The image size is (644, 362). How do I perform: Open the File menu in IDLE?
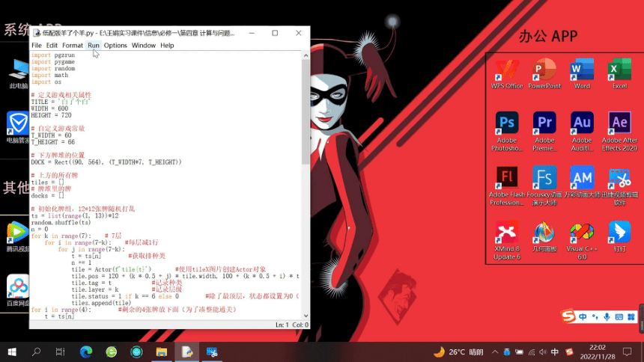pos(37,45)
